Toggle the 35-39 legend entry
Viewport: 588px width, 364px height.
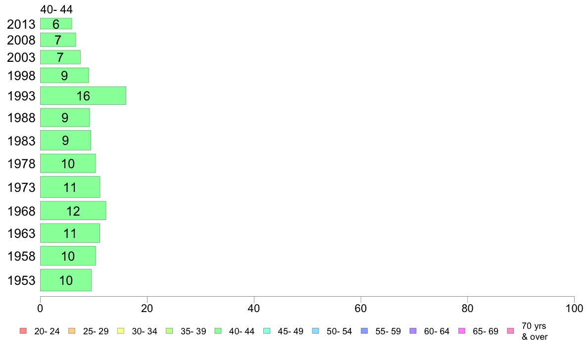click(x=186, y=331)
